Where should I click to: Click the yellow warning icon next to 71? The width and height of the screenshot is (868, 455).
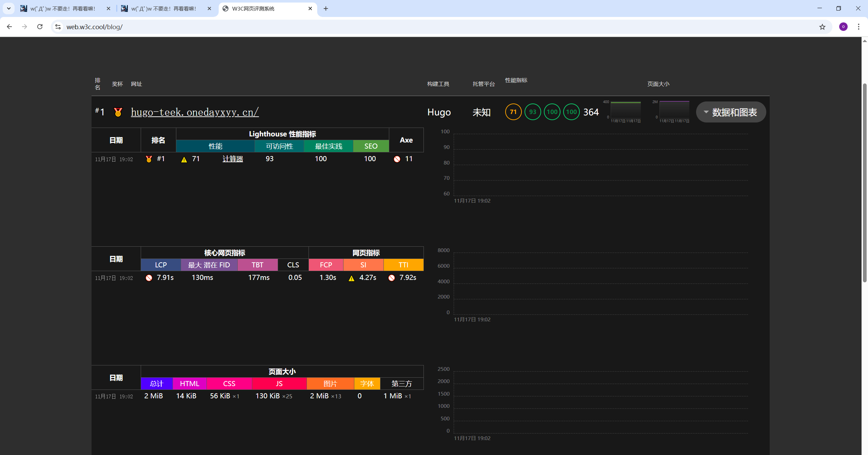184,159
